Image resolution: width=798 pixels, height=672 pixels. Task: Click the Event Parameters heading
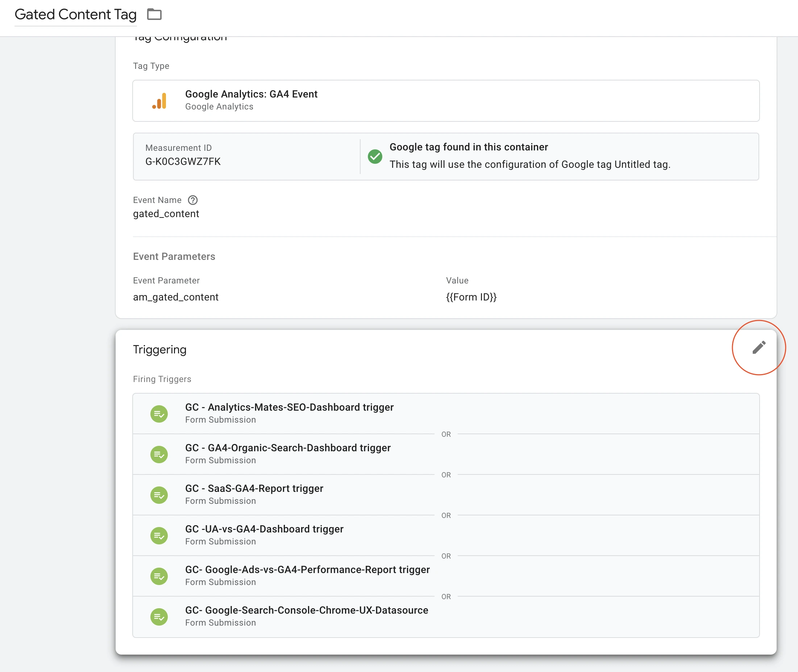[174, 256]
